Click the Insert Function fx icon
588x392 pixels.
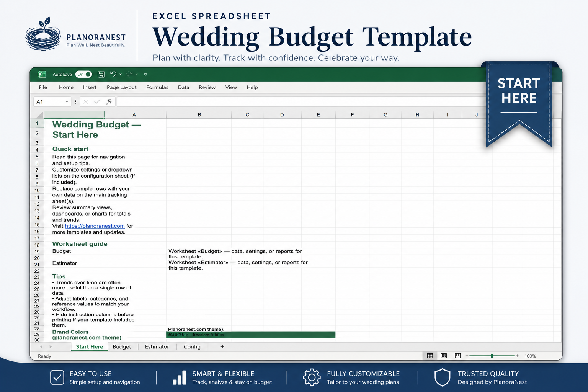(109, 101)
